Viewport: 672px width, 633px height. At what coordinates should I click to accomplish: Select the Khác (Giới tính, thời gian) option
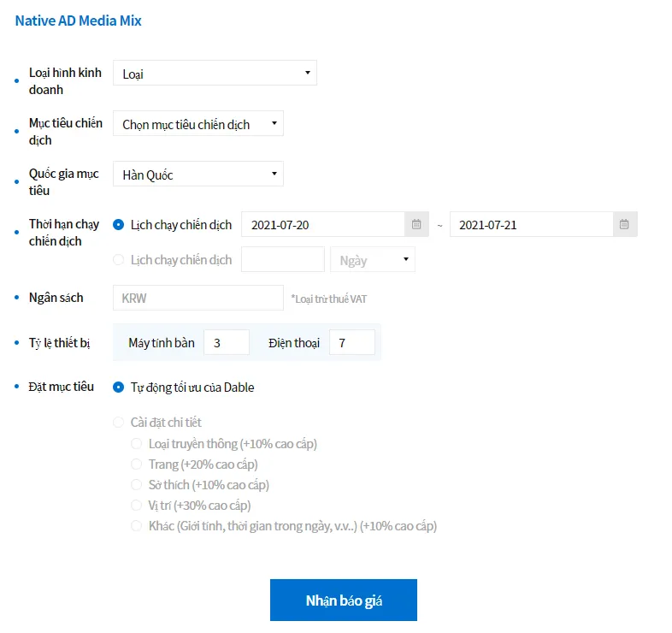(136, 526)
